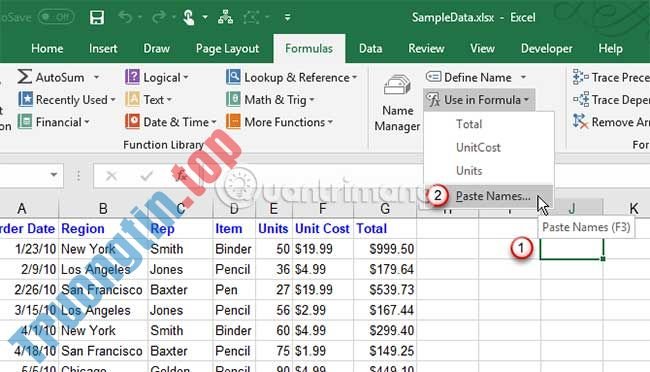
Task: Click the Cancel X icon in formula bar
Action: (111, 176)
